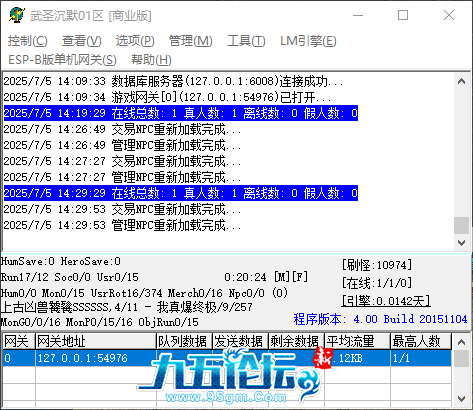
Task: Select log line 14:09:34 游戏网关已打开
Action: pyautogui.click(x=167, y=97)
